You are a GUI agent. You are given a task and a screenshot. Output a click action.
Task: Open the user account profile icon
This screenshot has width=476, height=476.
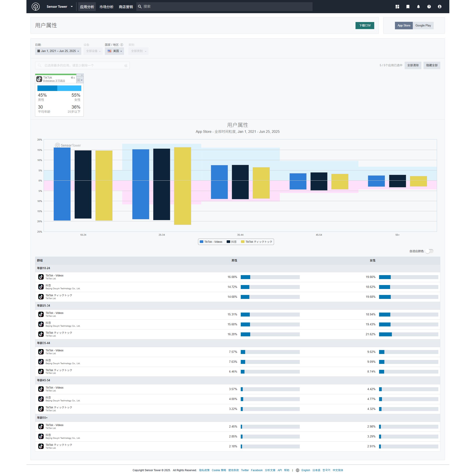point(439,7)
